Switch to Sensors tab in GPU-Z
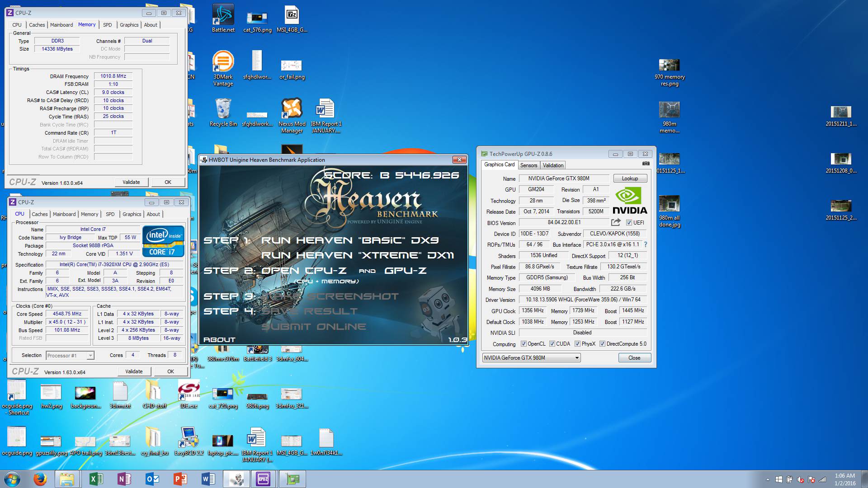The height and width of the screenshot is (488, 868). [528, 165]
